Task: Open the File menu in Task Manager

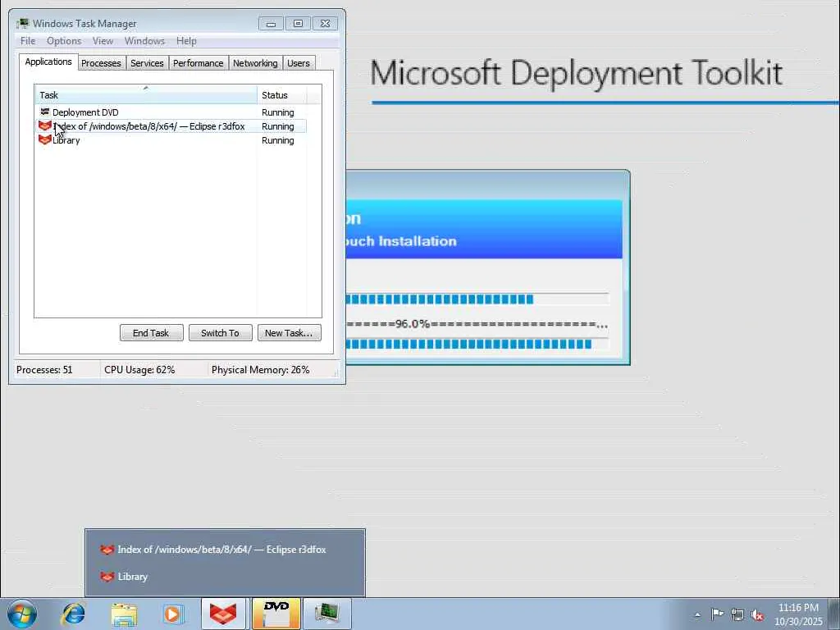Action: 28,41
